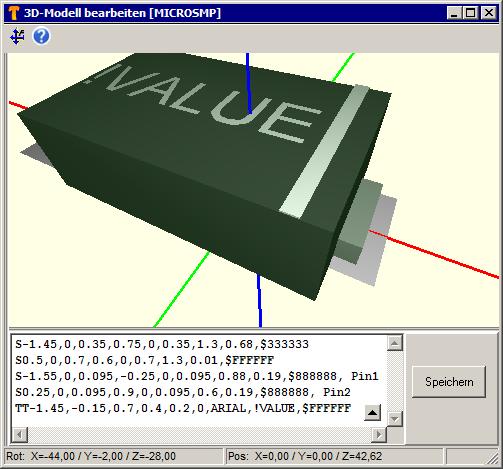Click the code list scroll-up arrow
503x469 pixels.
(x=395, y=343)
